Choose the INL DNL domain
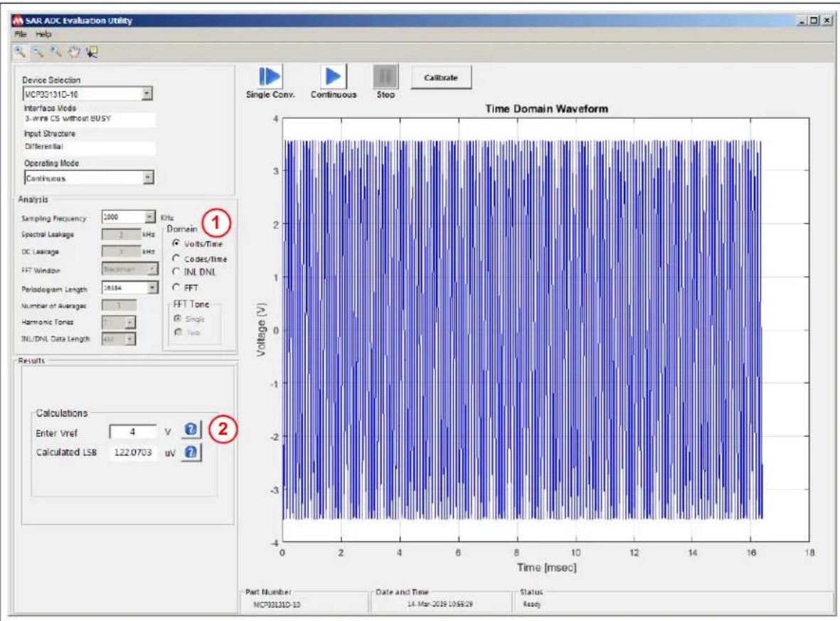The width and height of the screenshot is (840, 621). click(x=176, y=272)
